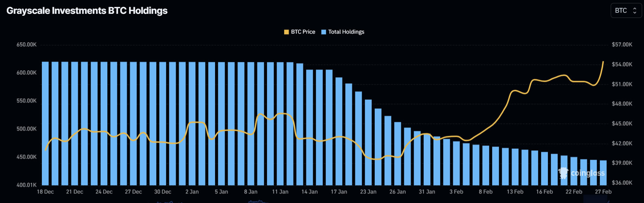644x203 pixels.
Task: Toggle the Total Holdings legend label
Action: (346, 32)
